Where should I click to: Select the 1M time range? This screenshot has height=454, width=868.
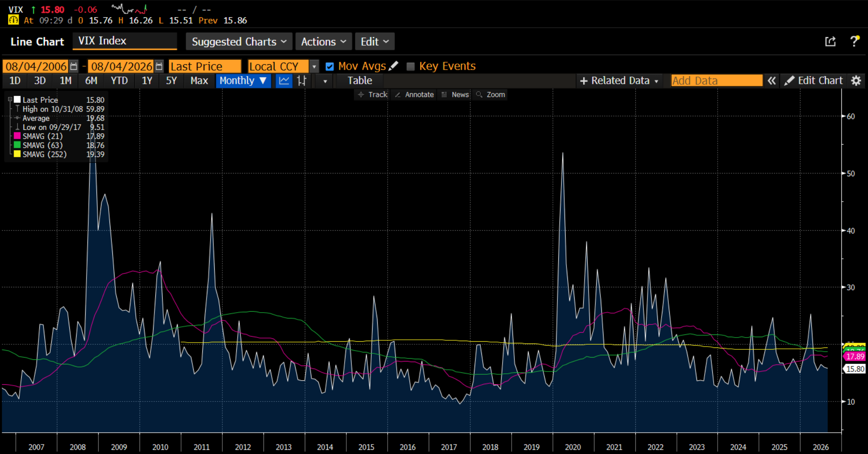(x=66, y=81)
